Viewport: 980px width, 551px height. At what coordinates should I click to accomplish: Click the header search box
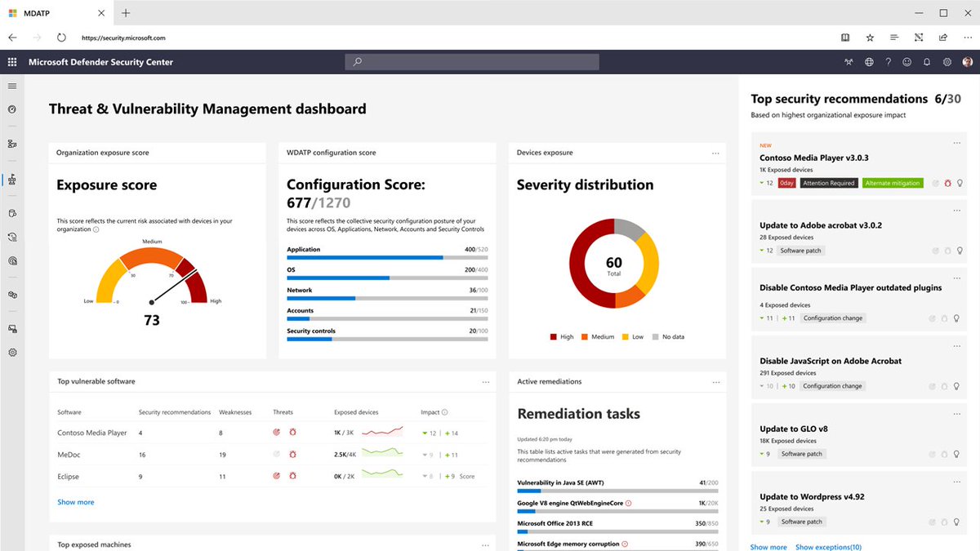tap(472, 62)
